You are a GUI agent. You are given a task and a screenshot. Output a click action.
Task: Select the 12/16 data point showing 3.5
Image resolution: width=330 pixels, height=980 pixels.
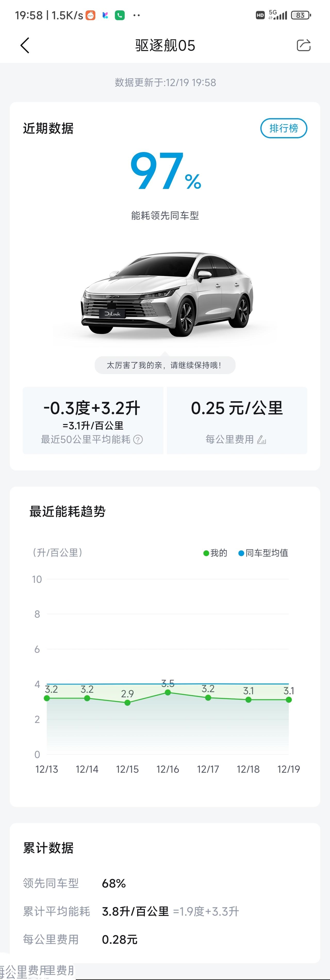168,692
